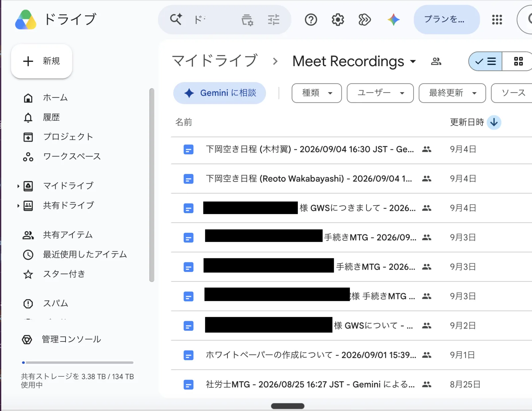Click into the Drive search field
Screen dimensions: 532x411
pos(213,20)
